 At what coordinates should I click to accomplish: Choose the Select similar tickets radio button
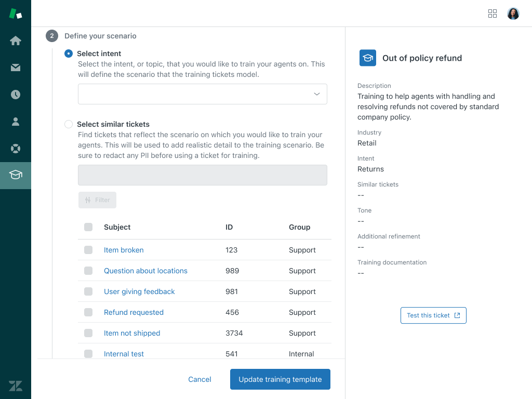click(x=68, y=124)
